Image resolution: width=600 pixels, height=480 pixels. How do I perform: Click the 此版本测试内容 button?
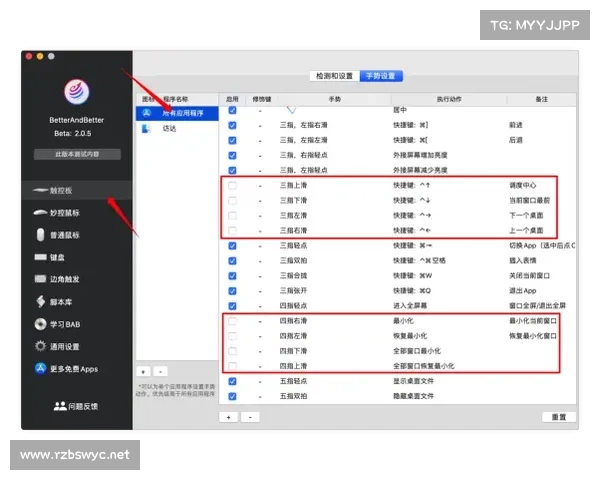[x=77, y=154]
